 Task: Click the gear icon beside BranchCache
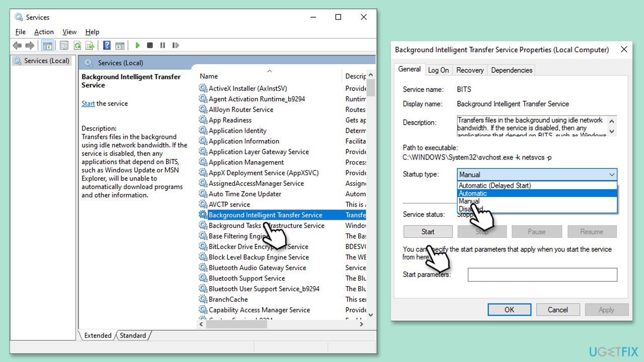203,300
